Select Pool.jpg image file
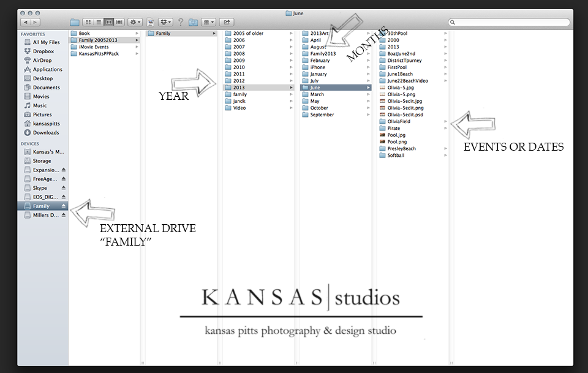 point(398,135)
